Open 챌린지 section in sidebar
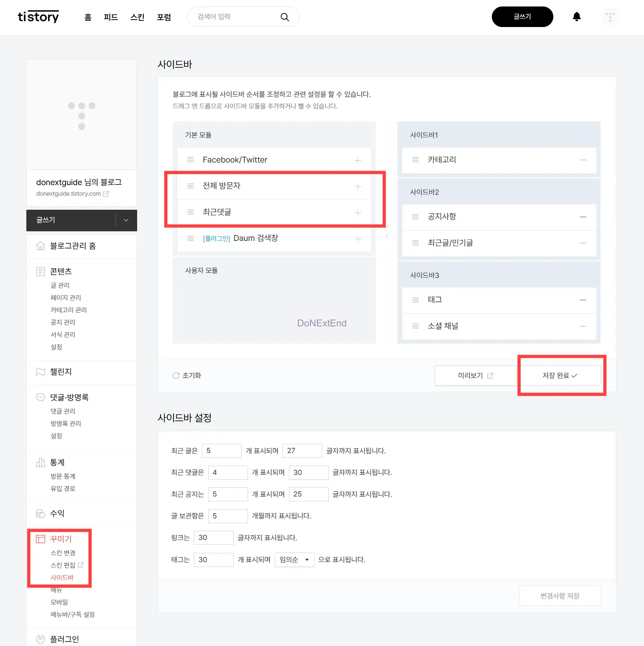Image resolution: width=644 pixels, height=646 pixels. [61, 372]
